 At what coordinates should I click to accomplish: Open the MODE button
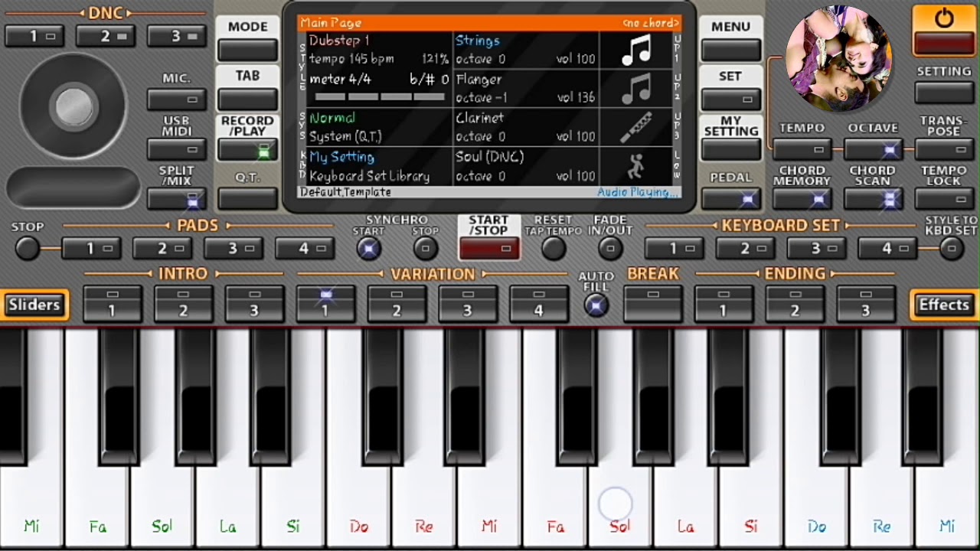(x=248, y=51)
